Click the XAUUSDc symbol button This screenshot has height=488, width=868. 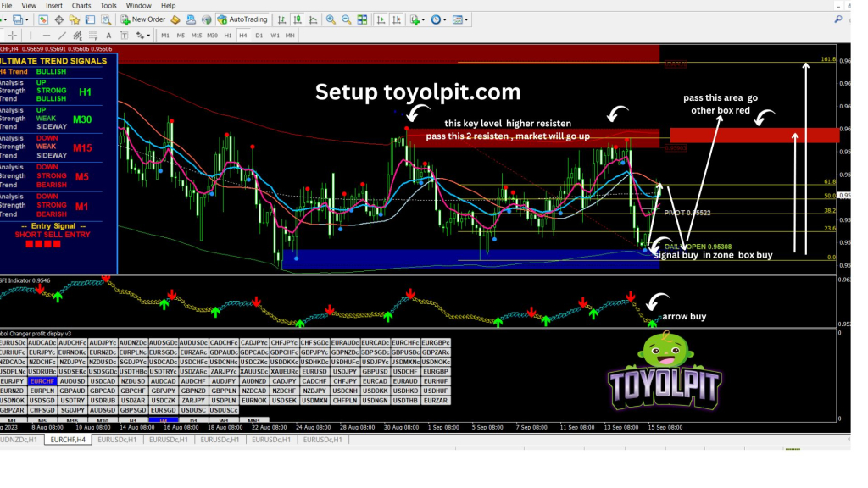[x=254, y=371]
